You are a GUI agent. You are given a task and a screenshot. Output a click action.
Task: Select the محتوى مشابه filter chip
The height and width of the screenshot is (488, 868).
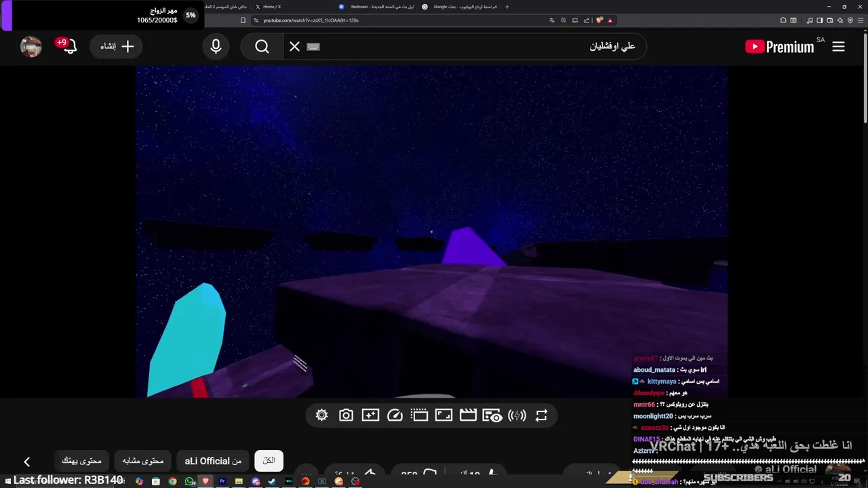point(142,461)
